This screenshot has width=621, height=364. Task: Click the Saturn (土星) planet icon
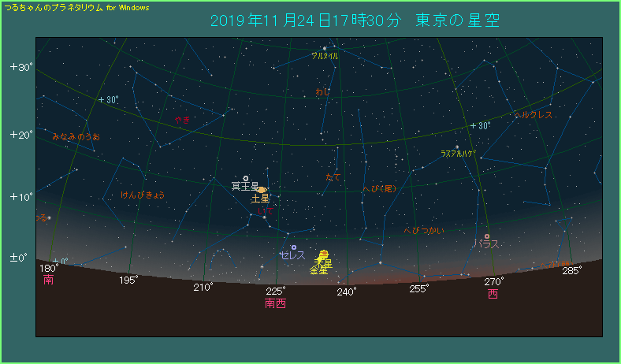point(261,190)
